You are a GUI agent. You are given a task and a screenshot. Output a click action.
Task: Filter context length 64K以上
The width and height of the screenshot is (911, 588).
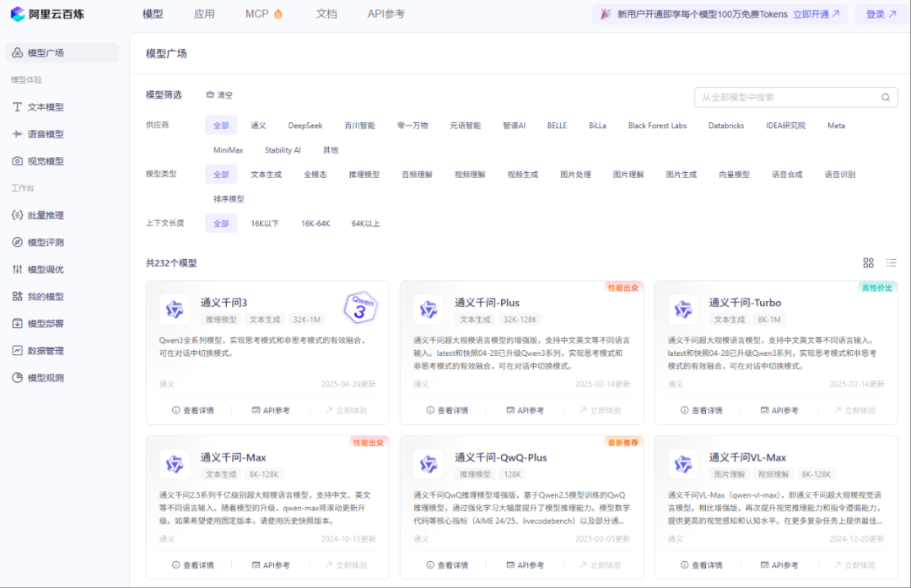pyautogui.click(x=365, y=224)
